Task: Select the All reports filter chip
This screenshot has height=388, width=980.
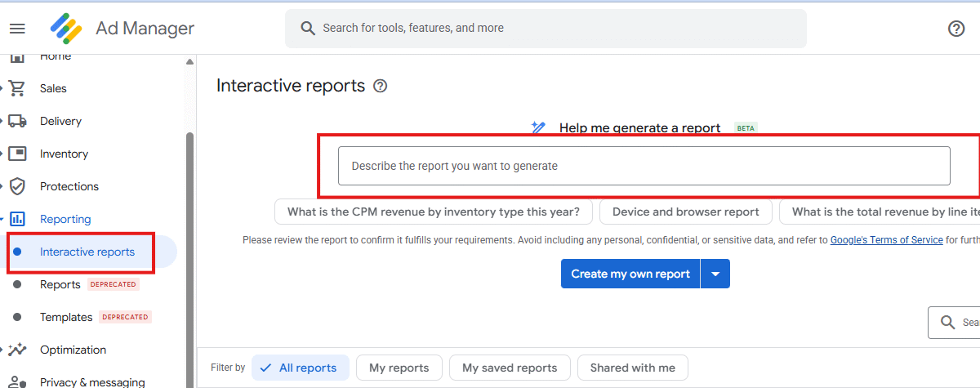Action: pyautogui.click(x=300, y=368)
